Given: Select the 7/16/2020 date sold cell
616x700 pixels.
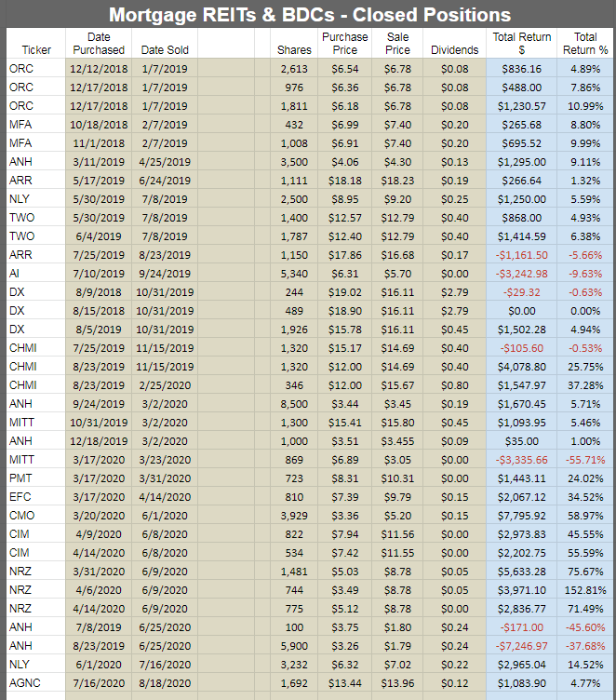Looking at the screenshot, I should [x=165, y=665].
